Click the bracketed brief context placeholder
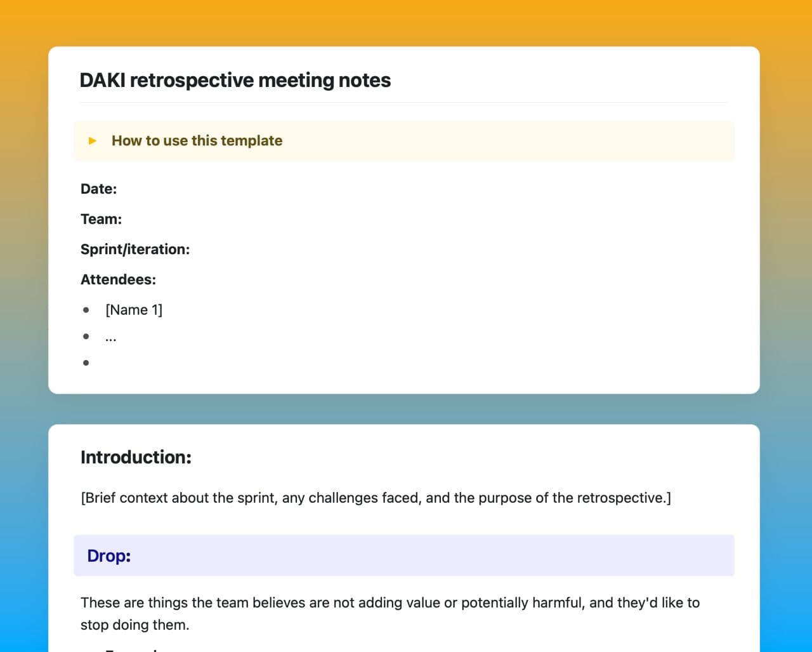The image size is (812, 652). click(x=376, y=498)
